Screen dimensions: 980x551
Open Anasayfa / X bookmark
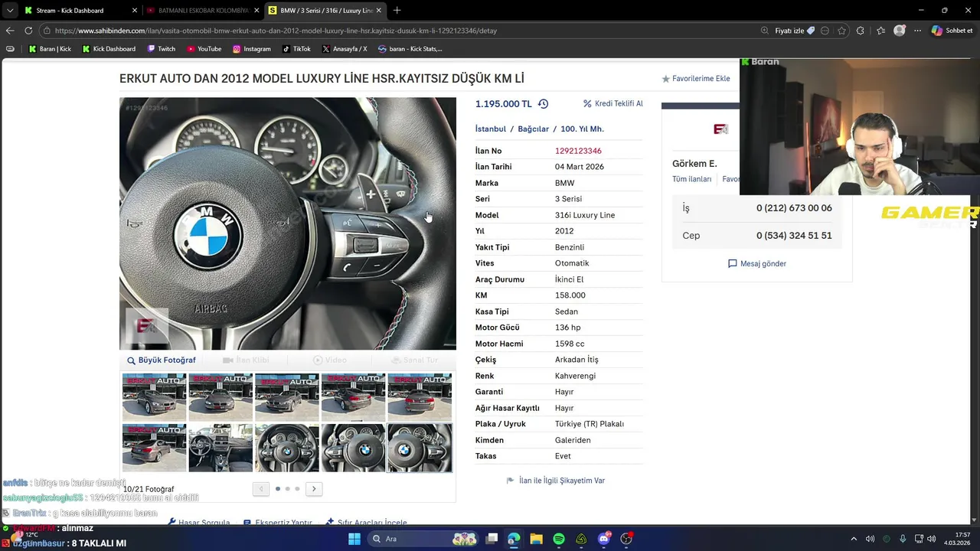click(345, 49)
